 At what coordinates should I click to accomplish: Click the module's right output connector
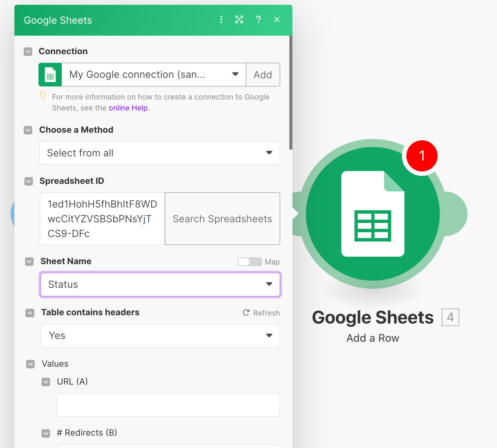[x=455, y=214]
